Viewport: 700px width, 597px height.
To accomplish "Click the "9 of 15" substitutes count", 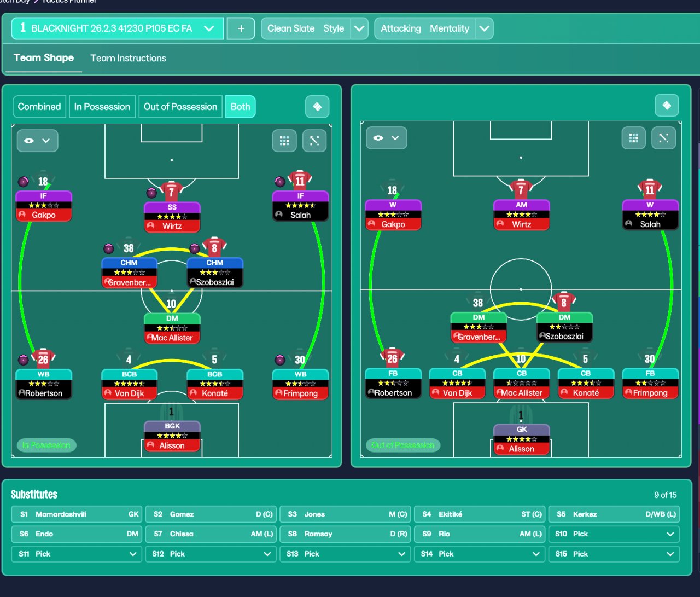I will coord(665,495).
